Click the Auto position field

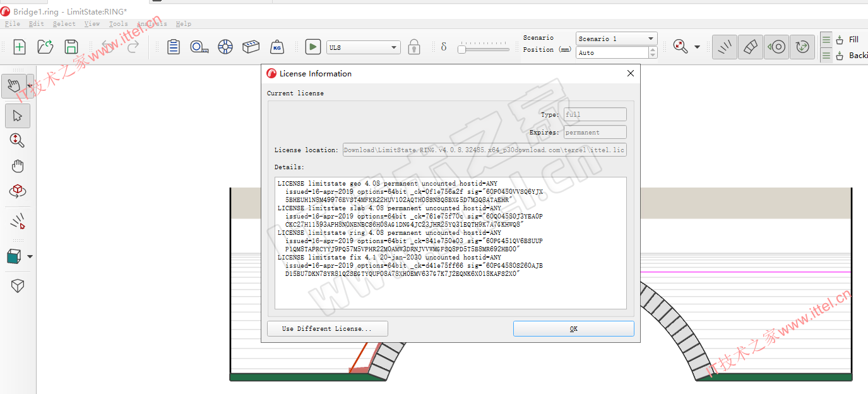pos(612,53)
